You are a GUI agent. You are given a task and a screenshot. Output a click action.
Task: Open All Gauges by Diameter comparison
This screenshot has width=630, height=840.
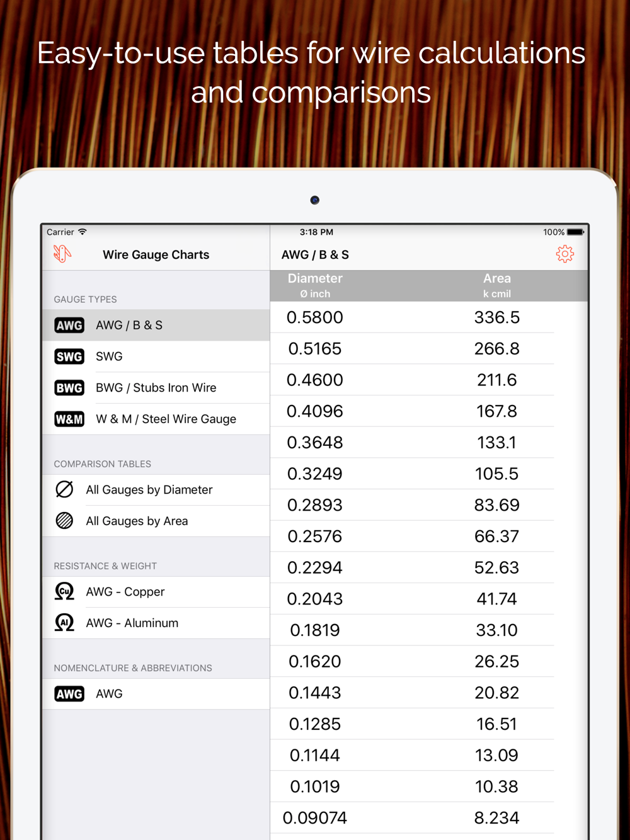point(156,490)
